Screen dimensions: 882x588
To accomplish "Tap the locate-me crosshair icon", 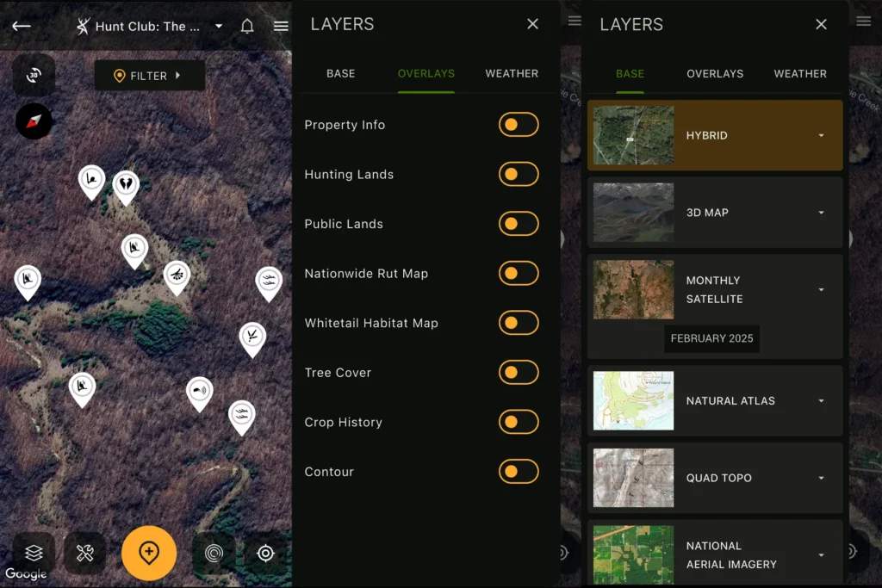I will pyautogui.click(x=265, y=554).
